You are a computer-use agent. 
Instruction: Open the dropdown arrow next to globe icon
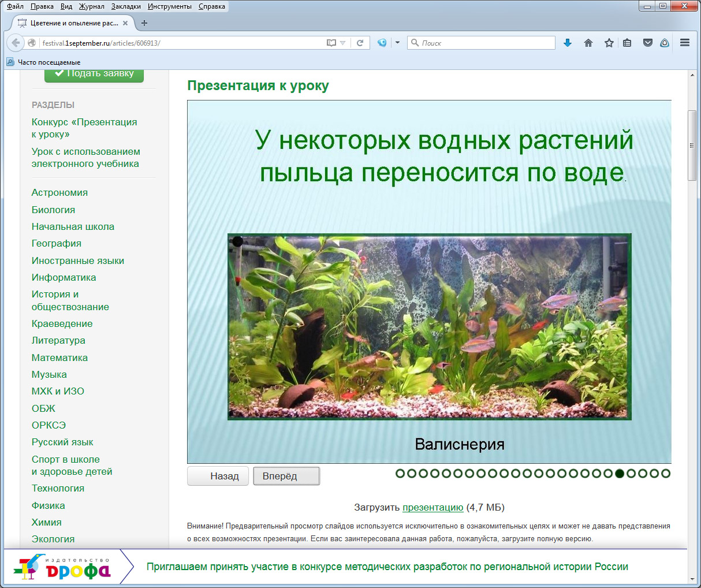(x=397, y=43)
